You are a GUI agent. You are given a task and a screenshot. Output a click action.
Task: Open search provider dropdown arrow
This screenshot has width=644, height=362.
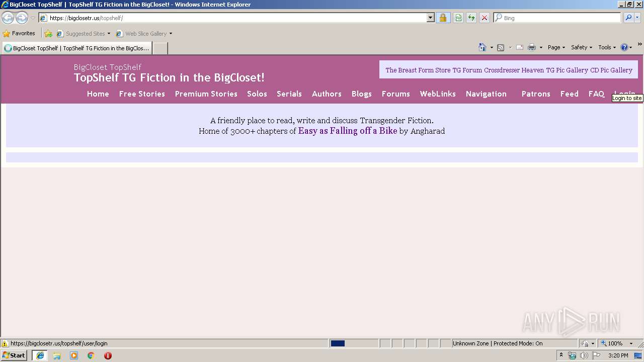pyautogui.click(x=637, y=18)
